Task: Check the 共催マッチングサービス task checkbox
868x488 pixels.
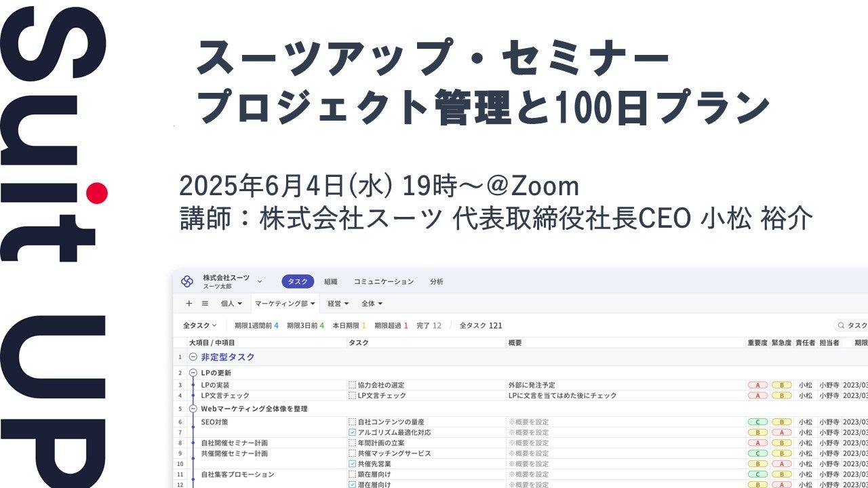Action: point(352,453)
